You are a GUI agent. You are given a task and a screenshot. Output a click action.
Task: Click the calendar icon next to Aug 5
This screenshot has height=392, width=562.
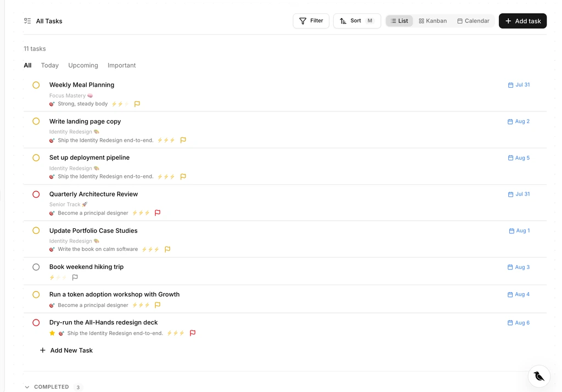click(x=510, y=158)
